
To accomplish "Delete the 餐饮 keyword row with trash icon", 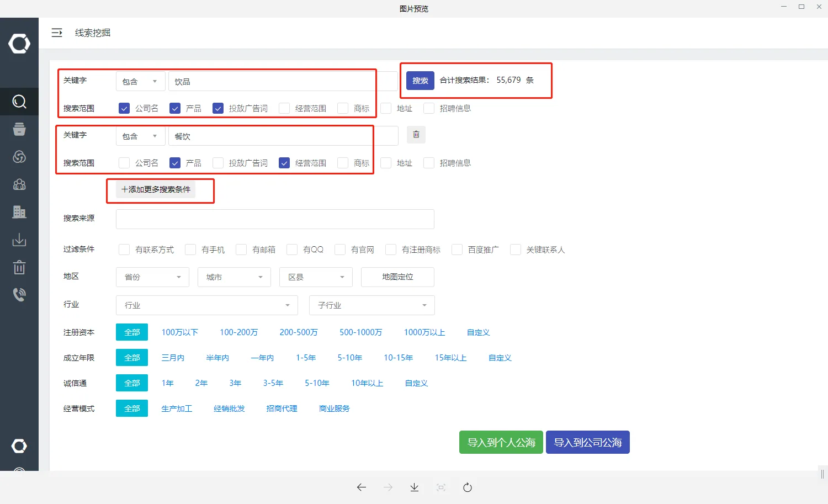I will [x=416, y=135].
